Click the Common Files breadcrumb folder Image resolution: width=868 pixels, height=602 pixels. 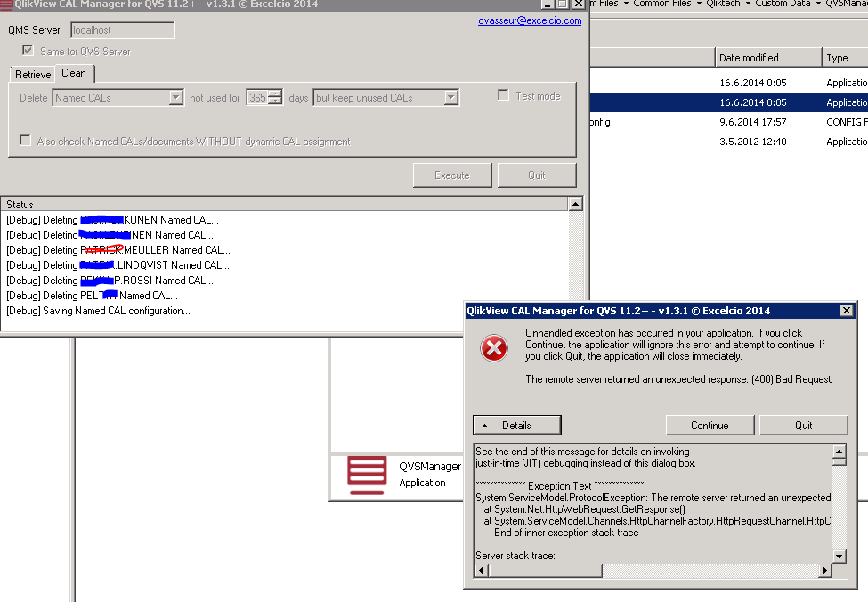click(662, 4)
